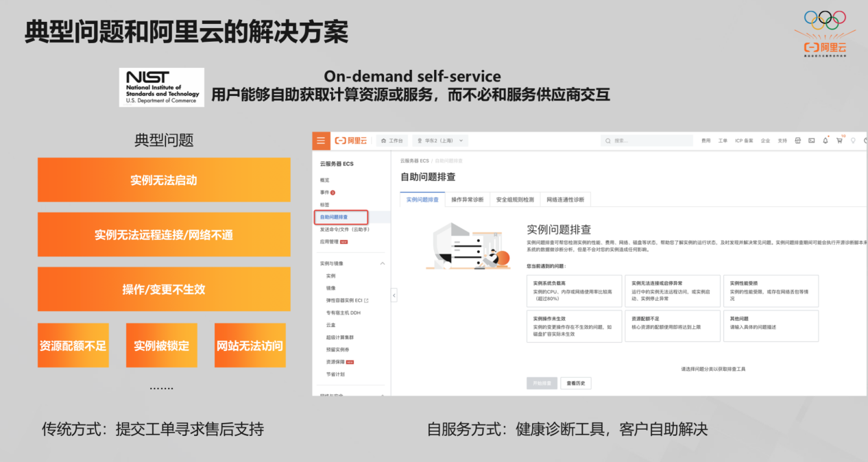Click the 阿里云 logo in console header
This screenshot has width=868, height=462.
tap(350, 141)
